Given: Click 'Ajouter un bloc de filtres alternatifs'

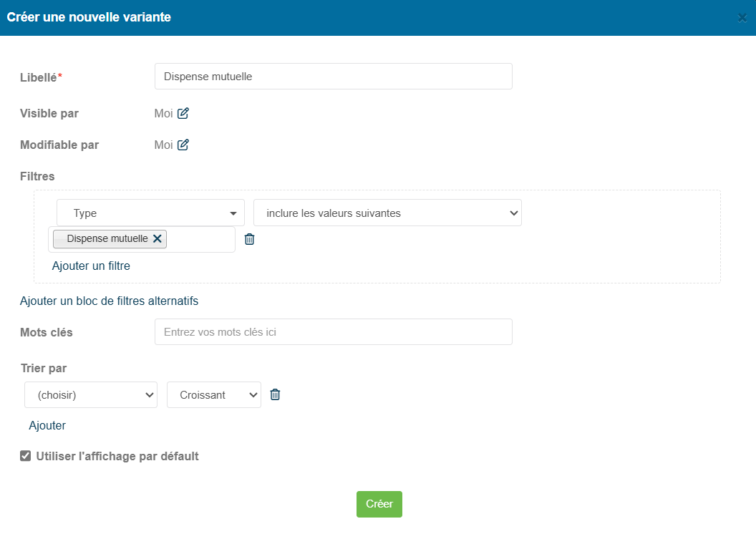Looking at the screenshot, I should tap(109, 301).
